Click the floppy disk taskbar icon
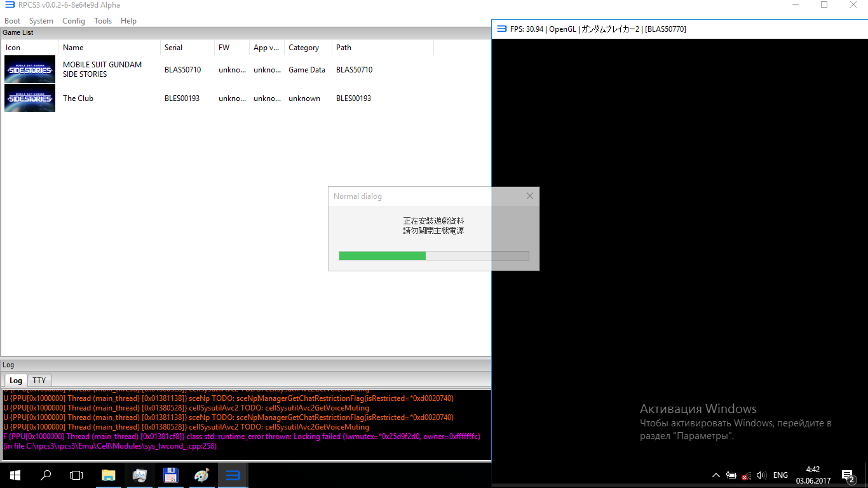Screen dimensions: 868x488 (170, 475)
